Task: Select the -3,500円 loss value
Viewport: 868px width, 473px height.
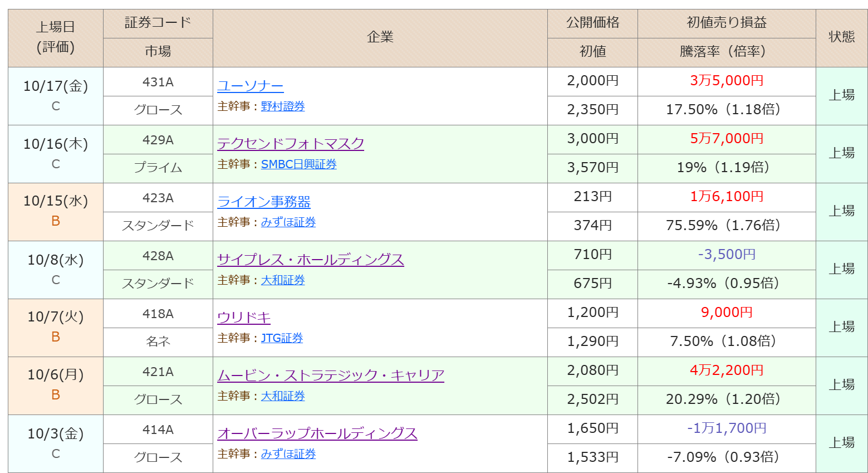Action: (726, 255)
